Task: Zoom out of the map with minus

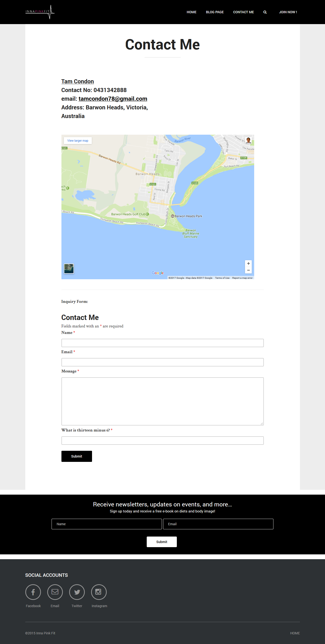Action: tap(248, 270)
